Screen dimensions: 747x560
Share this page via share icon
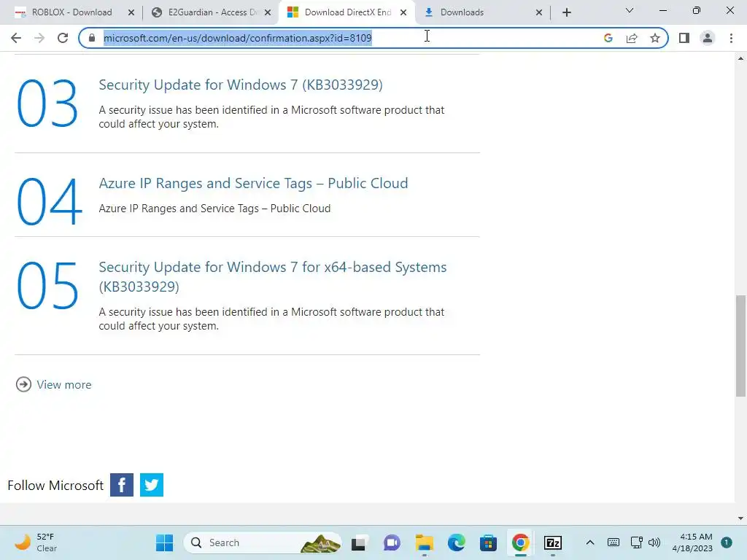click(x=632, y=38)
